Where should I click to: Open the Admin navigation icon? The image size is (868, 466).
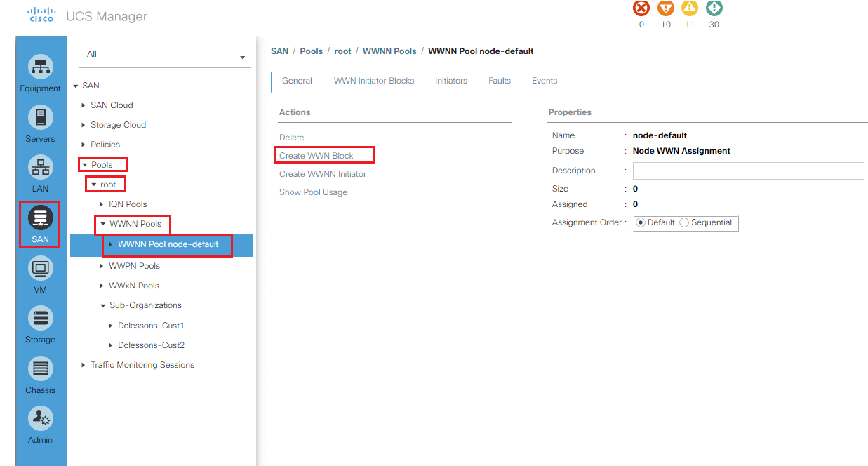point(40,419)
